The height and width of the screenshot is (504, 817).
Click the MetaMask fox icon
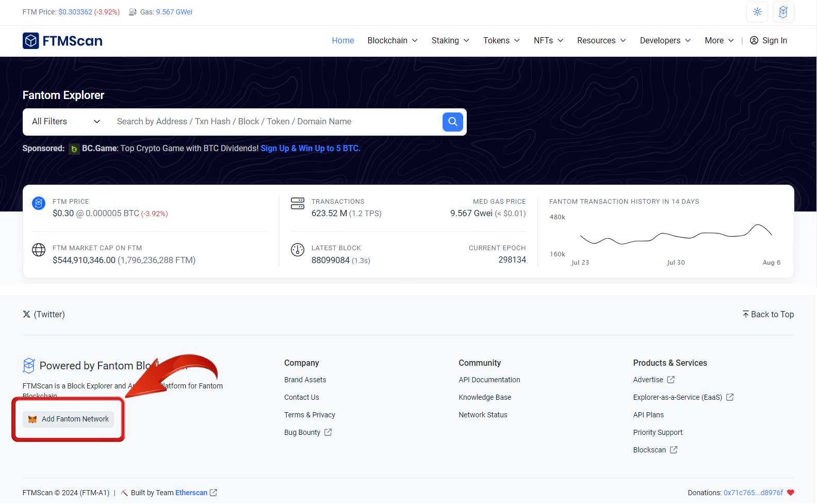point(32,419)
